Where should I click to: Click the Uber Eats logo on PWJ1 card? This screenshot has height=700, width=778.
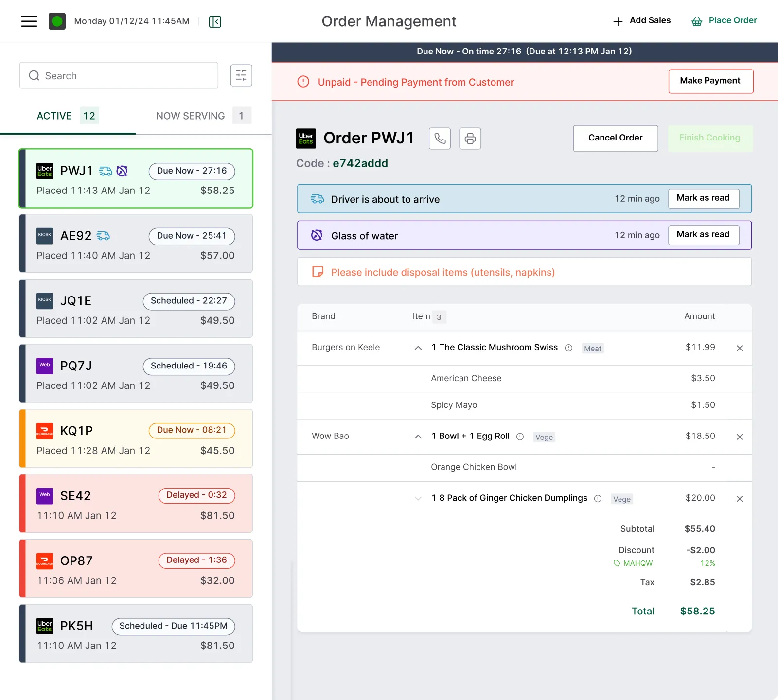tap(45, 171)
